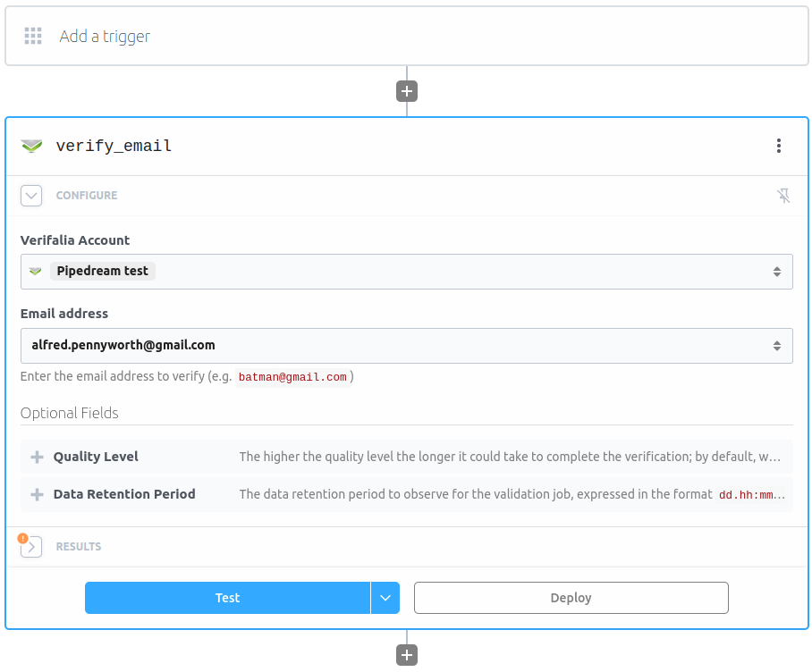Viewport: 812px width, 672px height.
Task: Open the Email address dropdown arrows
Action: tap(776, 346)
